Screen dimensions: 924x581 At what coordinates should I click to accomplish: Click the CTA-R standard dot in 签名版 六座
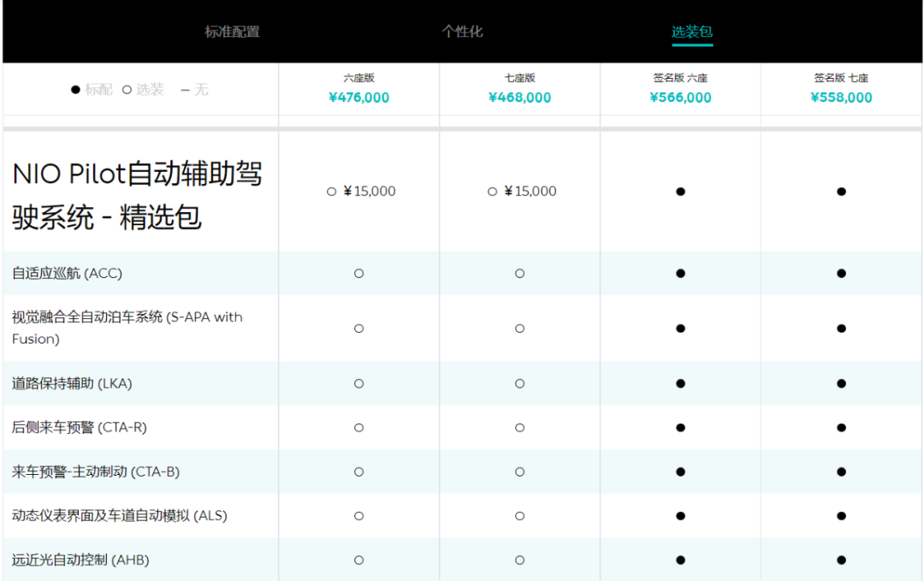(x=681, y=428)
